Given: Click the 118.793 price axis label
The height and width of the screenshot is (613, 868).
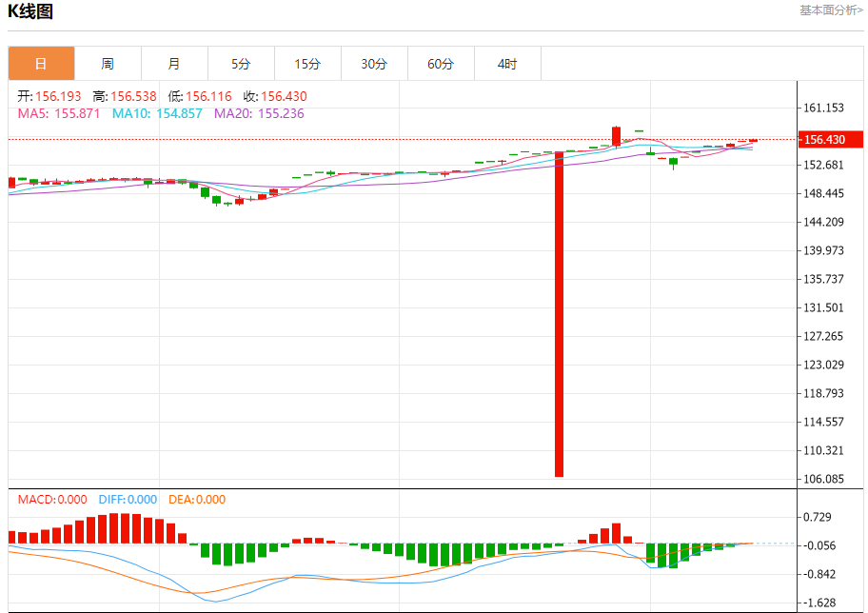Looking at the screenshot, I should [x=823, y=394].
